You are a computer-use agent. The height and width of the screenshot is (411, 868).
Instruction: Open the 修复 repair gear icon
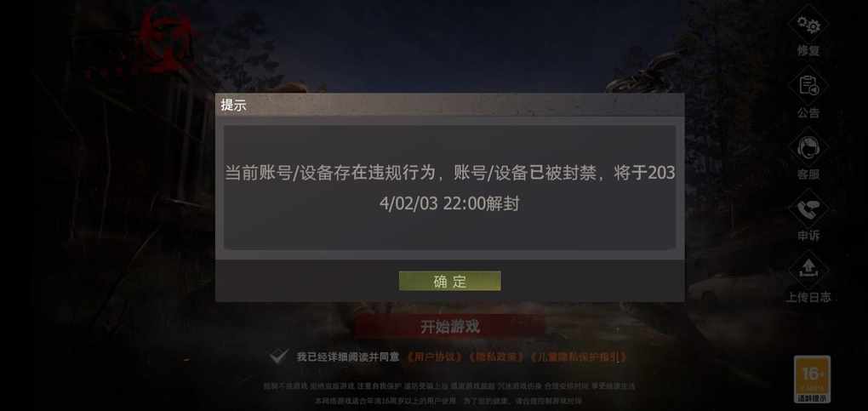tap(808, 26)
